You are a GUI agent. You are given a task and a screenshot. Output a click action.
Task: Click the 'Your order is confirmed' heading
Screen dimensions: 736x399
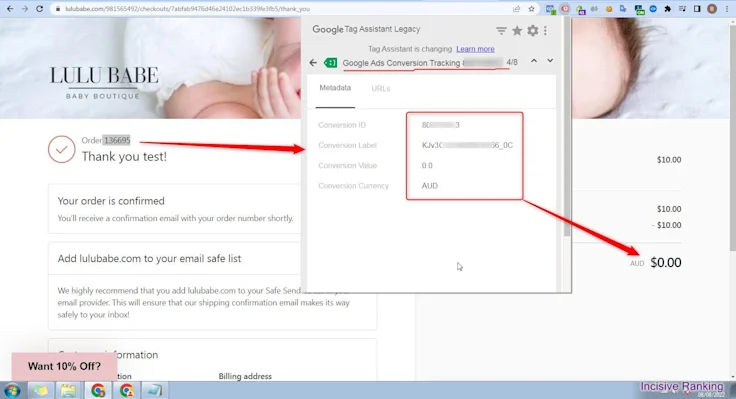(111, 201)
